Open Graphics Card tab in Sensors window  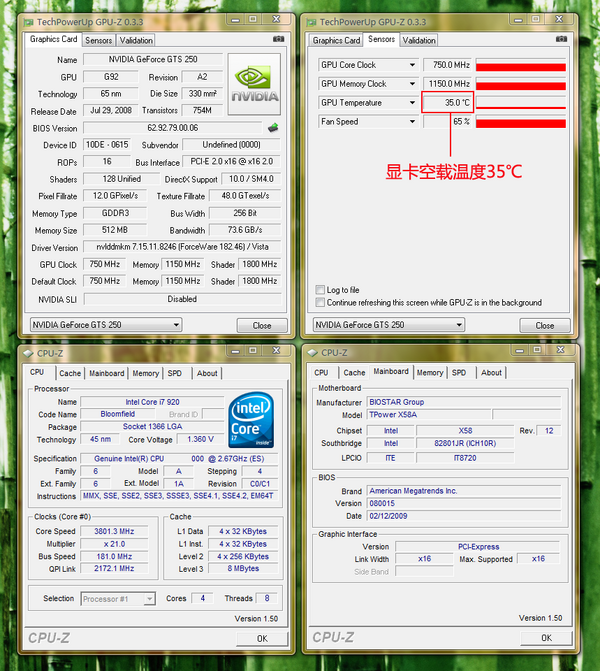click(x=336, y=40)
